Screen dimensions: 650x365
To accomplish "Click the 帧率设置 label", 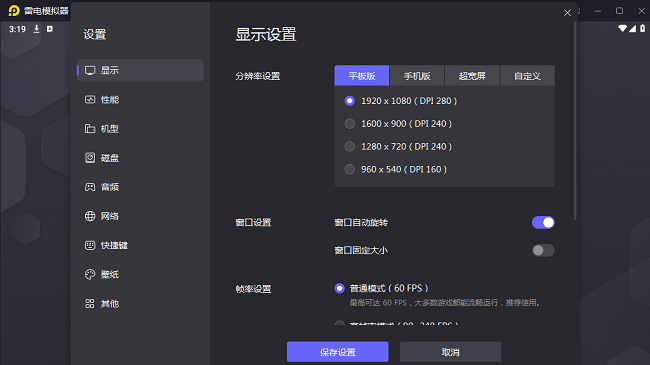I will [x=253, y=289].
